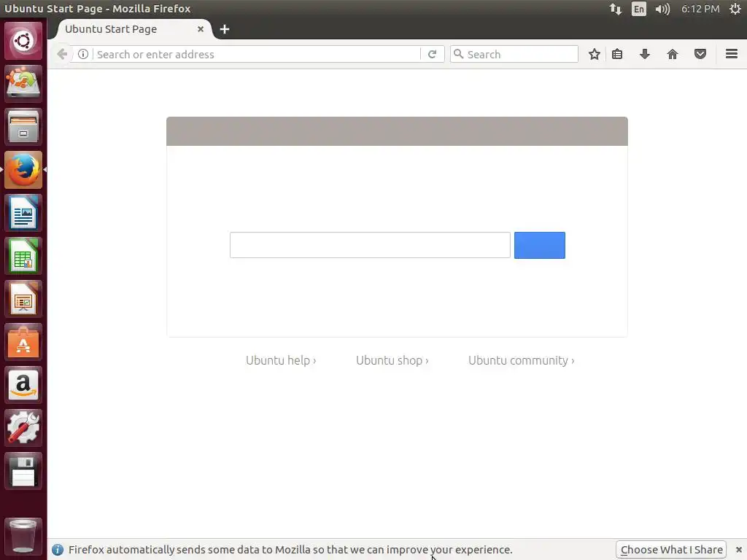
Task: Click the floppy disk drive icon in dock
Action: pos(23,472)
